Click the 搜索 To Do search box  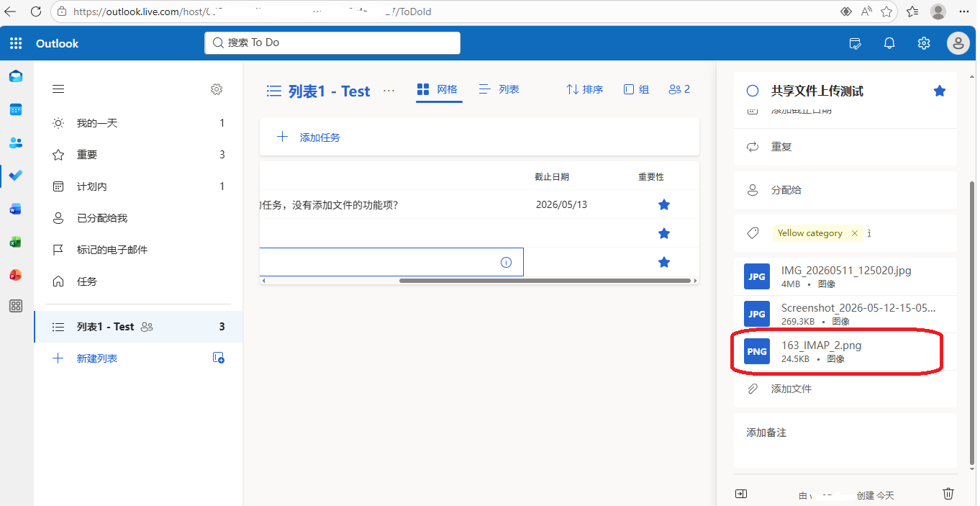(332, 43)
